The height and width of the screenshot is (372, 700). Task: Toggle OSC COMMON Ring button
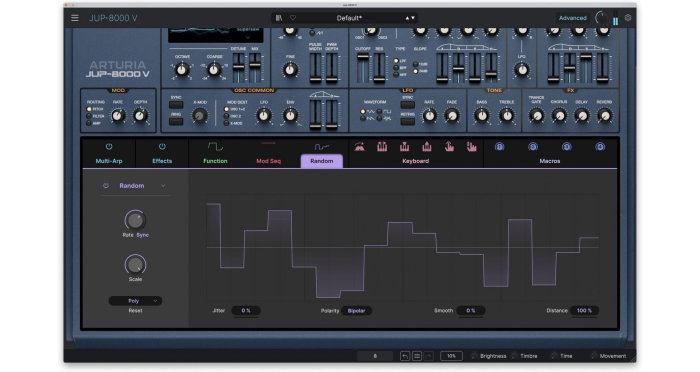coord(176,121)
